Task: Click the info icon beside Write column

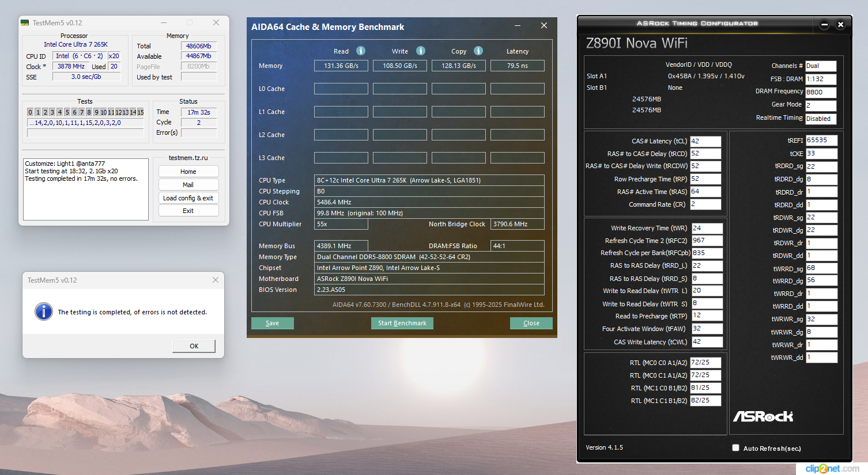Action: pos(421,51)
